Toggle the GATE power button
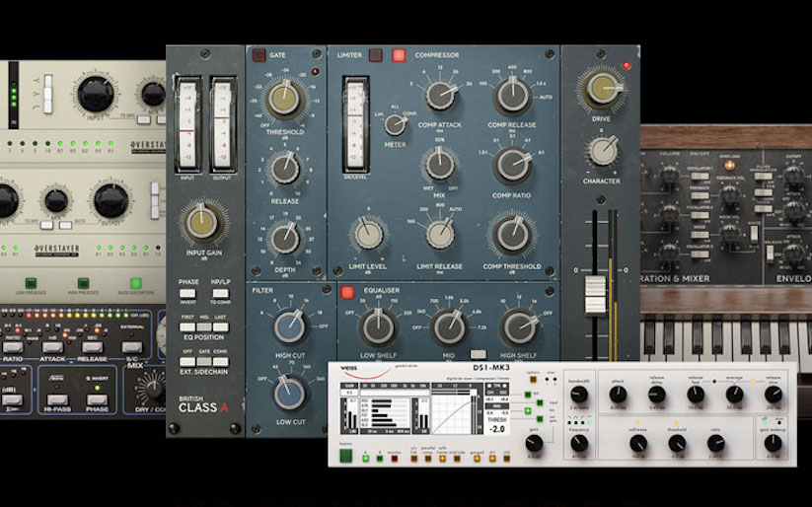812x507 pixels. click(258, 55)
